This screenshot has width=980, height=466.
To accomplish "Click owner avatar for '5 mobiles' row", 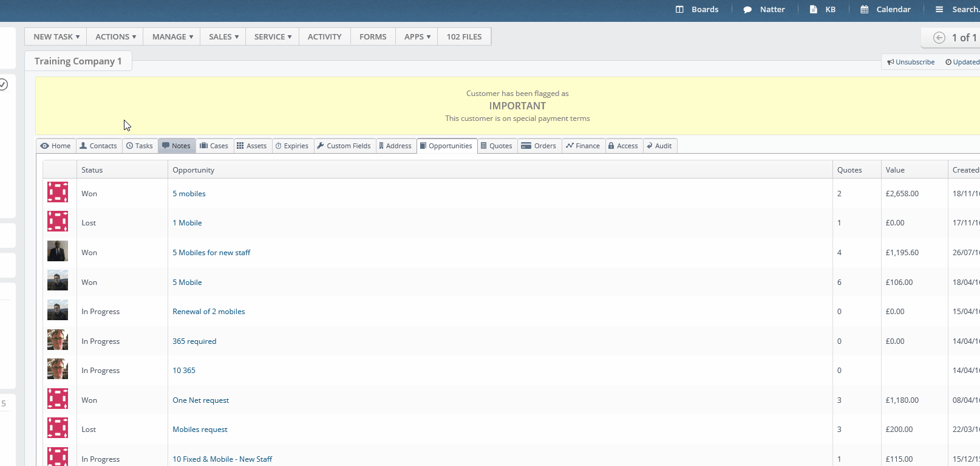I will click(x=58, y=192).
